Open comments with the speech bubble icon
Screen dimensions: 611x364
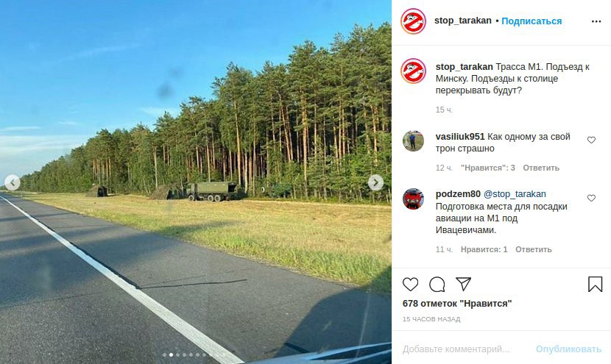click(x=437, y=285)
